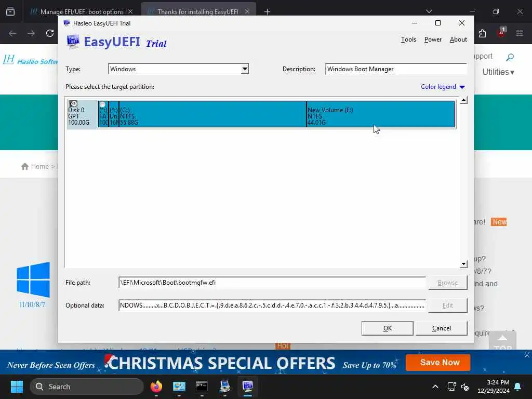The width and height of the screenshot is (532, 399).
Task: Click the Firefox View icon at top left
Action: [10, 11]
